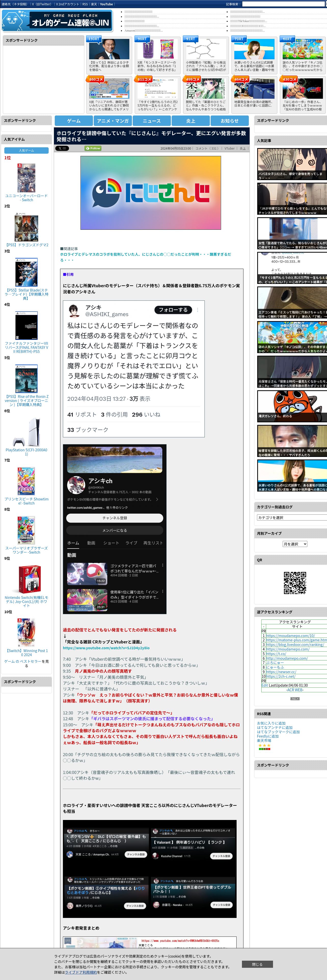Open options for 使用率1位 イバン video
Screen dimensions: 327x980
pyautogui.click(x=162, y=592)
